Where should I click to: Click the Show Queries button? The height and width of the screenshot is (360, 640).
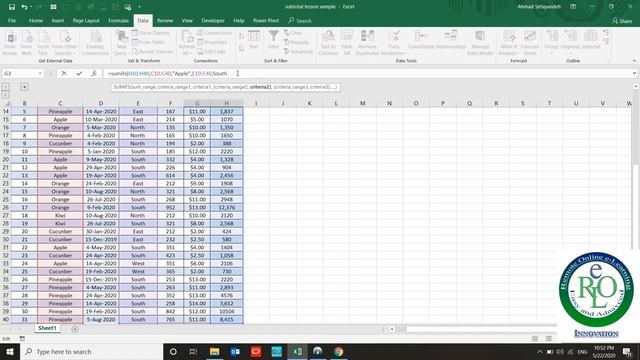pyautogui.click(x=151, y=33)
